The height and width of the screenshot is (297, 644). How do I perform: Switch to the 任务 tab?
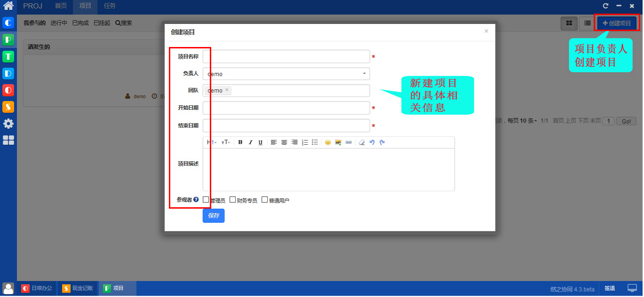click(110, 6)
